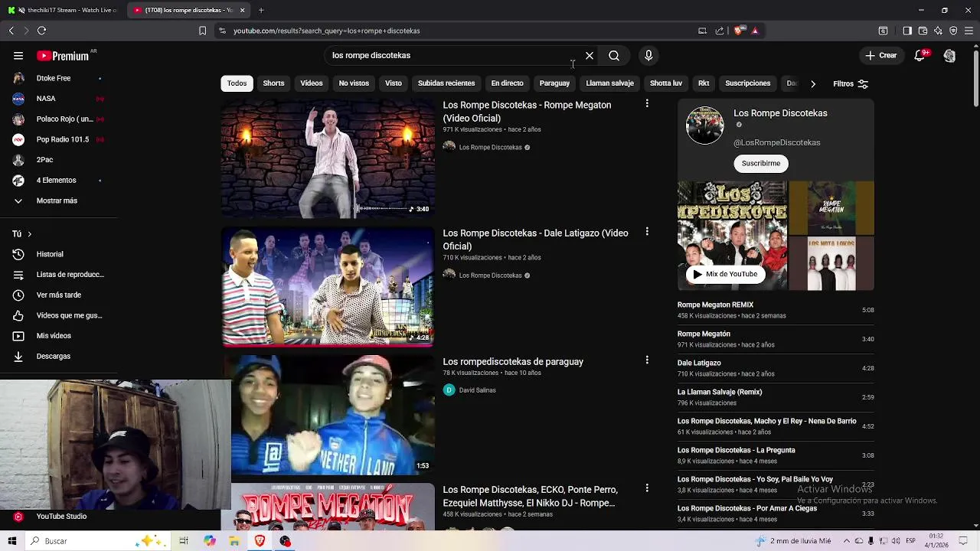The height and width of the screenshot is (551, 980).
Task: Expand Mostrar más in subscriptions
Action: pyautogui.click(x=58, y=201)
